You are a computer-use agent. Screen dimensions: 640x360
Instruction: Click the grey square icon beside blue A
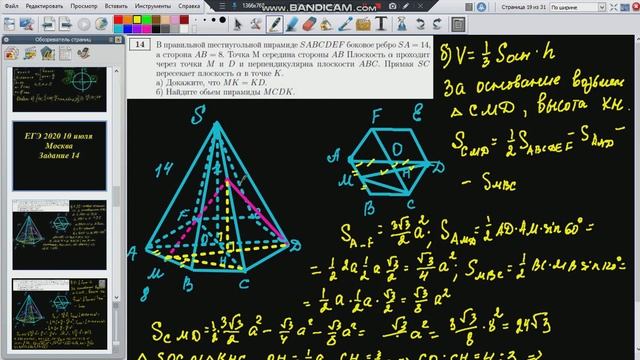469,7
